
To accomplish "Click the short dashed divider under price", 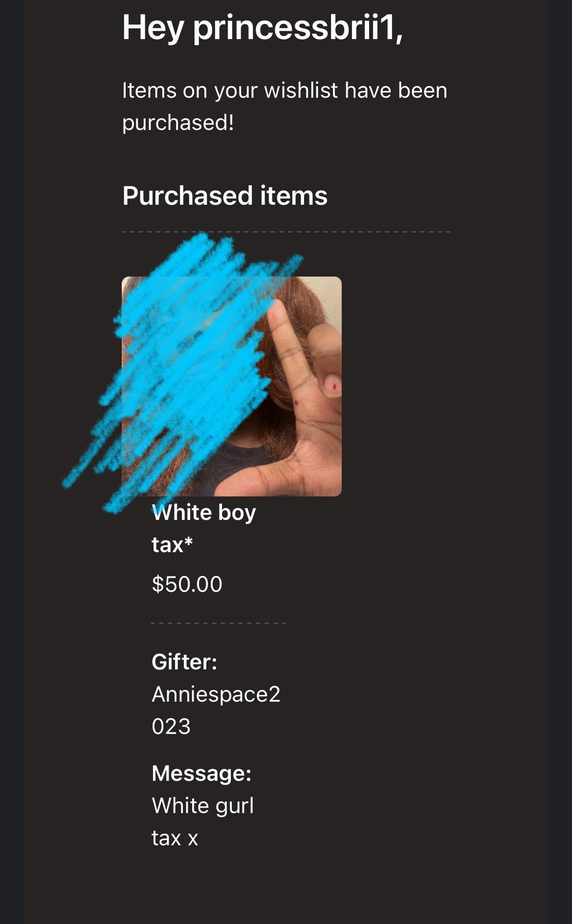I will pos(219,623).
